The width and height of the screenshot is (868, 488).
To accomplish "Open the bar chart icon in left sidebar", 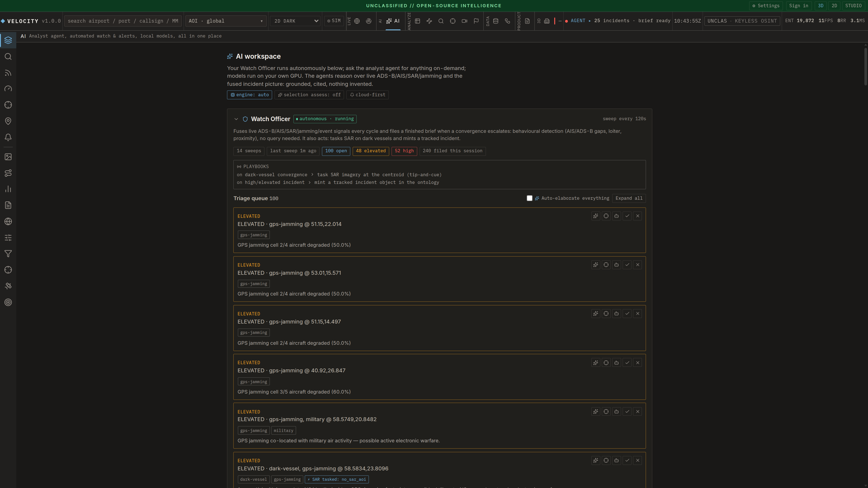I will click(x=8, y=189).
